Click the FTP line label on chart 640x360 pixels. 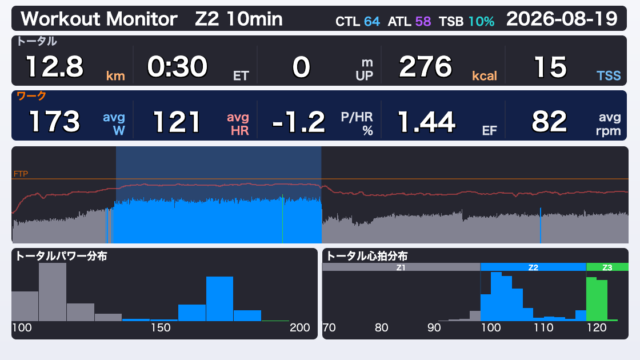[21, 174]
